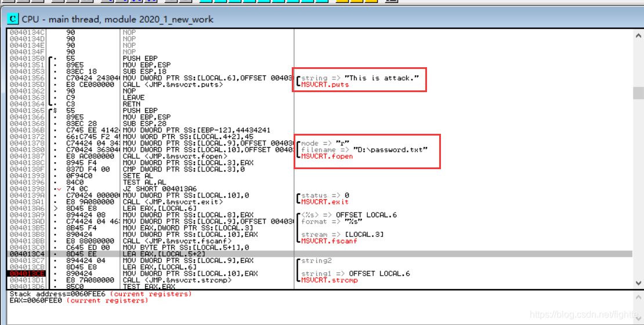Select hex bytes '74 0C'

point(77,189)
